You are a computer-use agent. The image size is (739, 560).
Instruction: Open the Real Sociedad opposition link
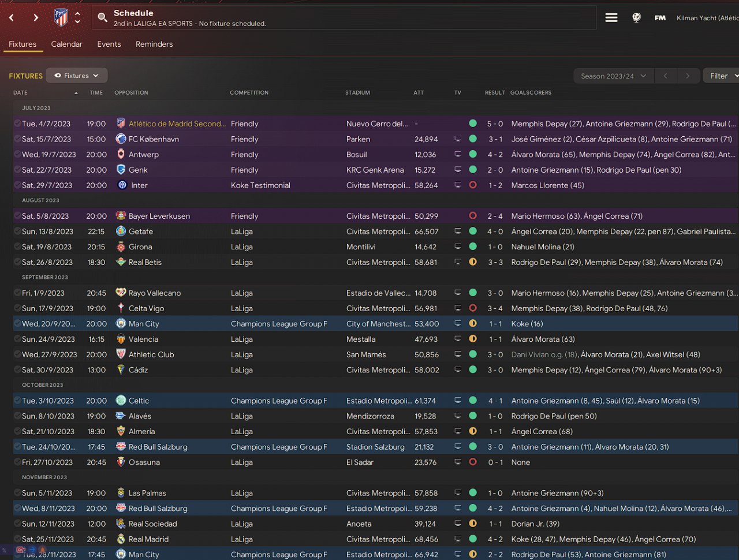pos(153,524)
